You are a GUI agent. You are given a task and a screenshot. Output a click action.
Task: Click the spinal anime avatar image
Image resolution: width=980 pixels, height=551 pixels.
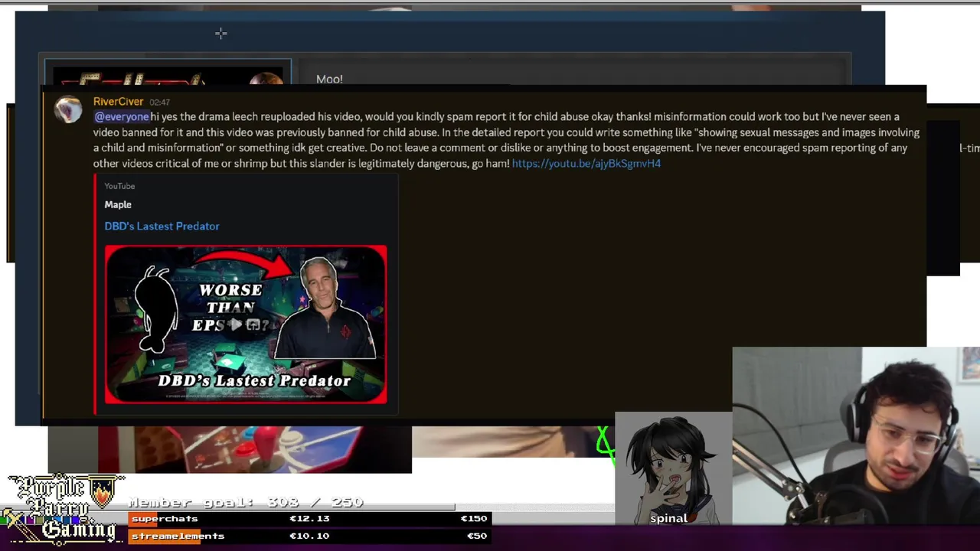click(673, 468)
